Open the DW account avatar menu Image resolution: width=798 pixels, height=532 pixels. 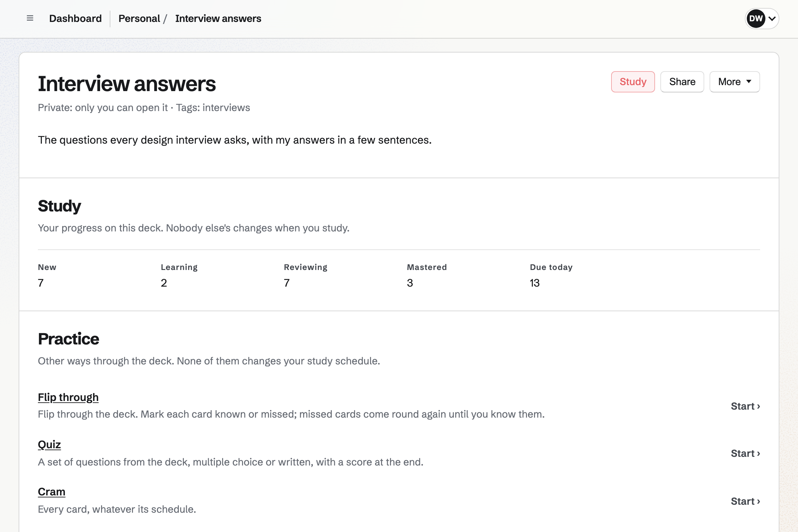(x=762, y=18)
